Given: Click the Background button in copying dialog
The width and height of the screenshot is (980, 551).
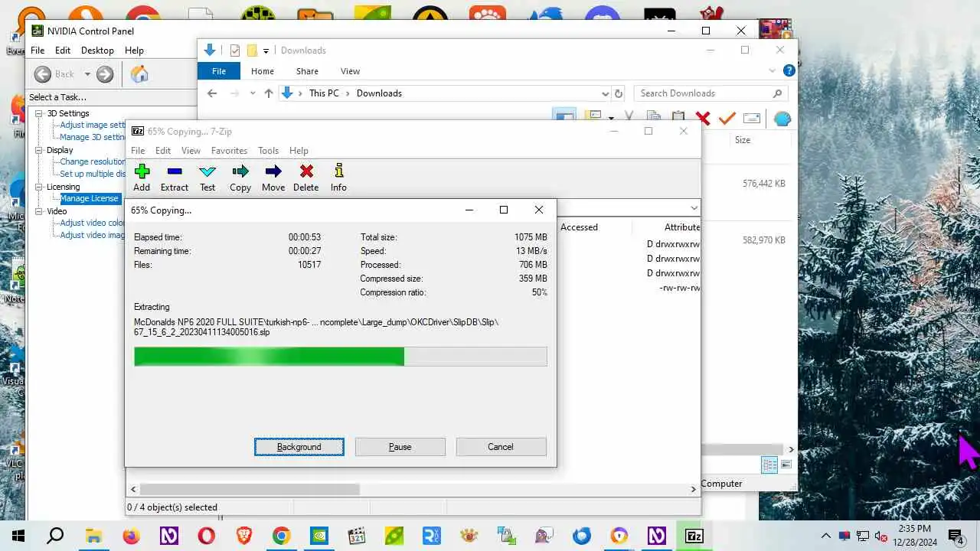Looking at the screenshot, I should coord(299,447).
